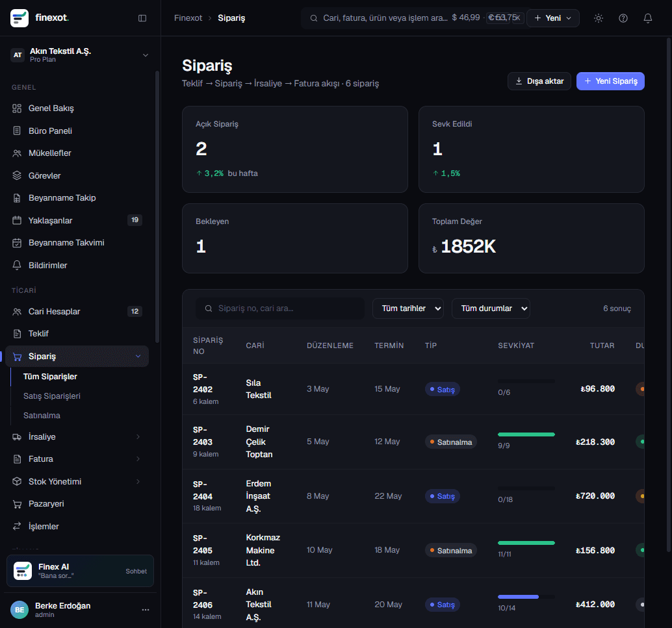672x628 pixels.
Task: Click the Sipariş cart icon
Action: [x=17, y=357]
